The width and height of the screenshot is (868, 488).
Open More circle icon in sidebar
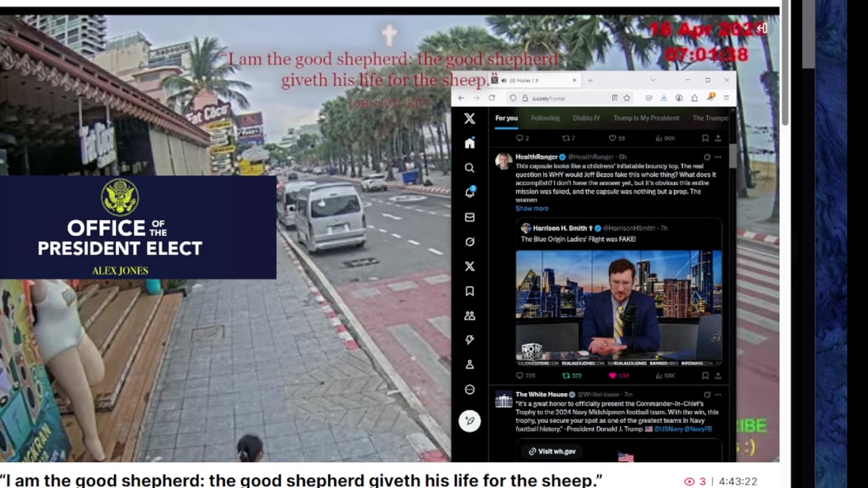pos(469,390)
